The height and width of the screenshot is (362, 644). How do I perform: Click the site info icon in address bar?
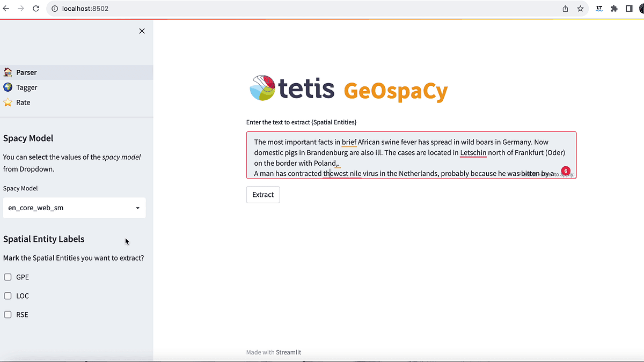tap(55, 9)
